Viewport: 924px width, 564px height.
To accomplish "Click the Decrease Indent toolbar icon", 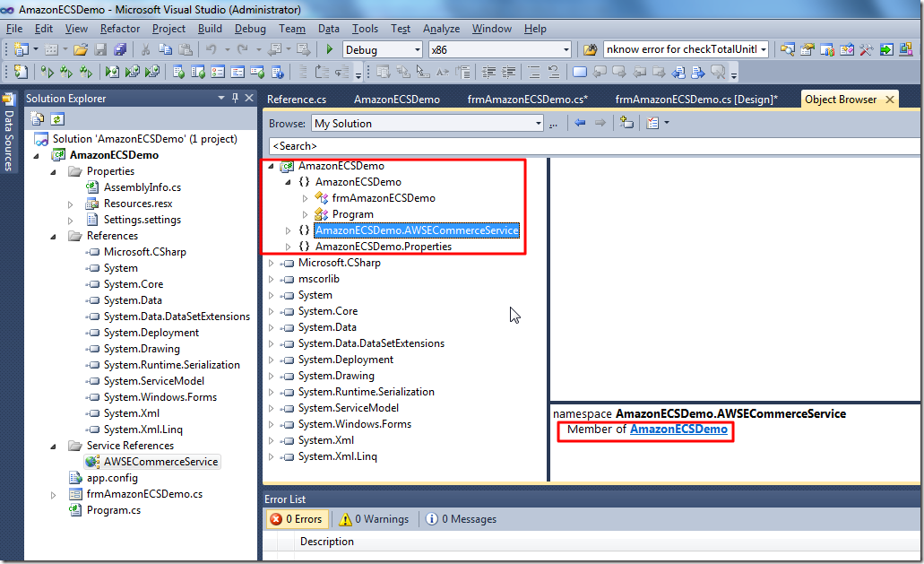I will 489,72.
